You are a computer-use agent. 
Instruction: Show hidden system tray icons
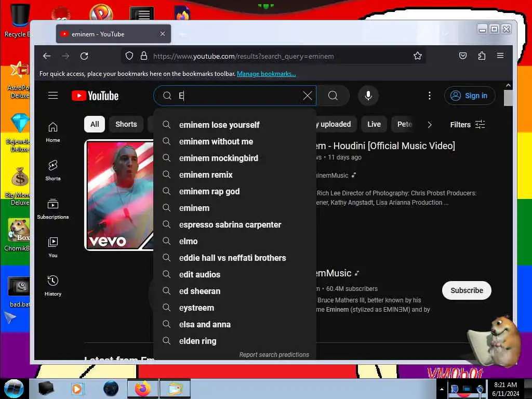442,389
